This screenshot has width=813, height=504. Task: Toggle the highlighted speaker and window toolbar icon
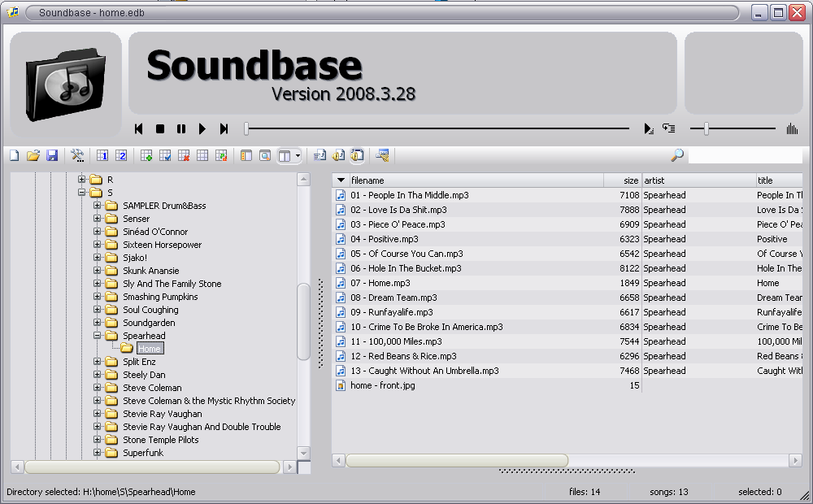pos(357,155)
